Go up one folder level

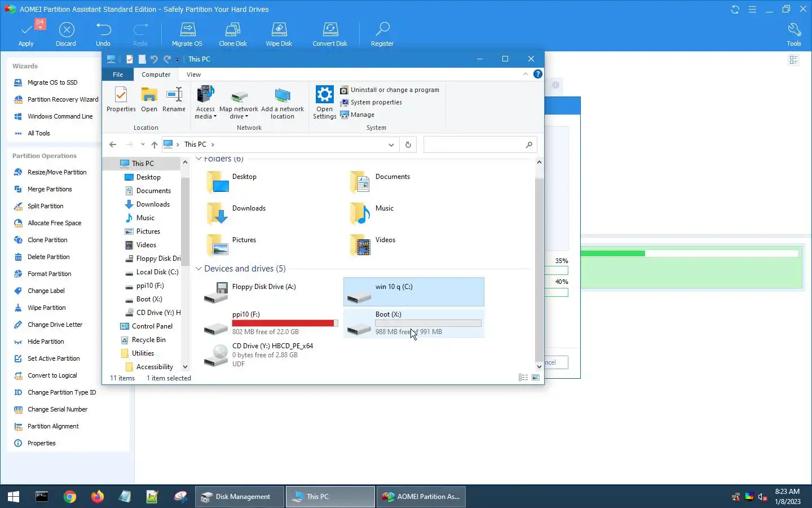(155, 144)
